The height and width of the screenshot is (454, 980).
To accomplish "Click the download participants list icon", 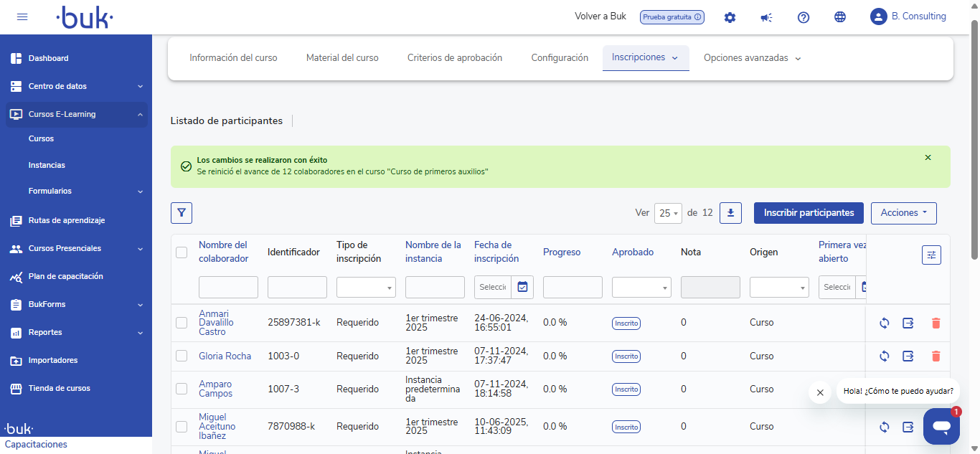I will click(x=730, y=213).
